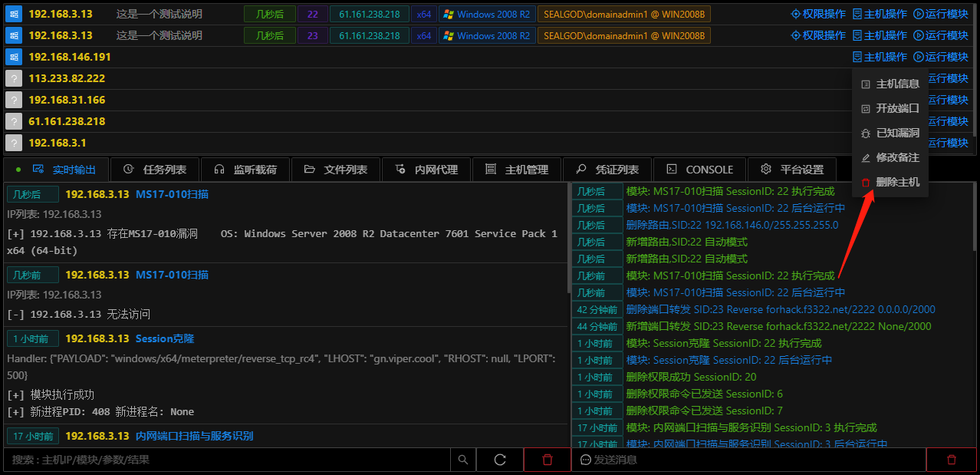The image size is (980, 475).
Task: Click Windows 2008 R2 tag on session 23 row
Action: [487, 35]
